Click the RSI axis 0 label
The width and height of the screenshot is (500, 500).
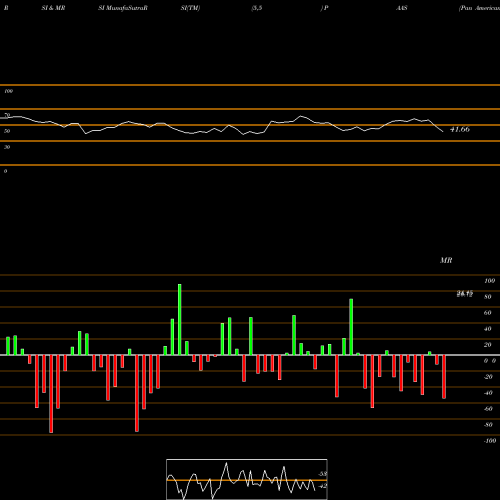pos(5,171)
